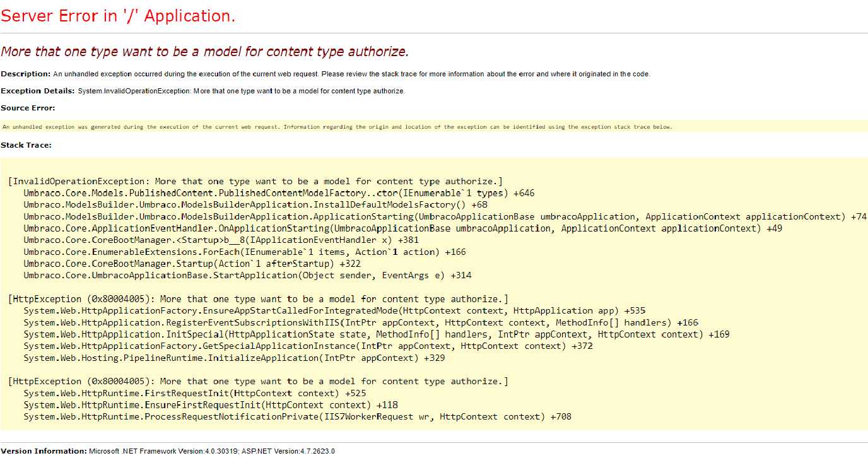The width and height of the screenshot is (868, 458).
Task: Click the "ASP.NET Version:4.7.2623.0" text
Action: [289, 451]
